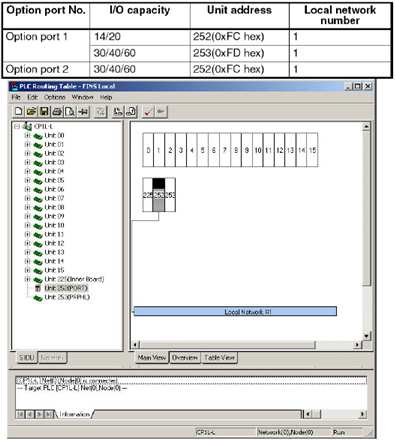Click the green module icon of Unit 06
The height and width of the screenshot is (441, 396).
tap(38, 190)
